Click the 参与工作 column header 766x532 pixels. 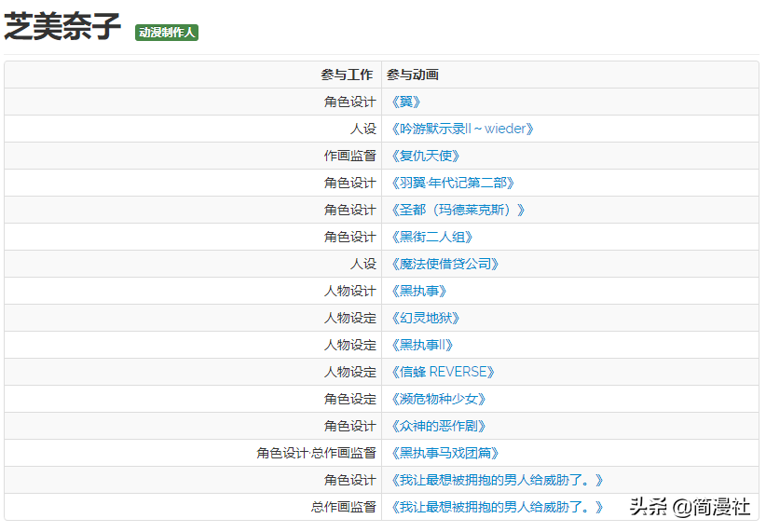point(347,75)
